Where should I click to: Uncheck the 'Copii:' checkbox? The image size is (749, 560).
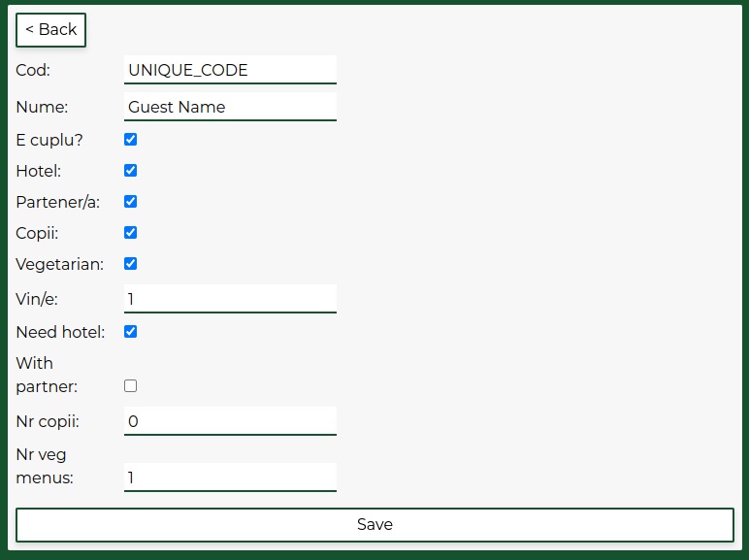point(131,233)
